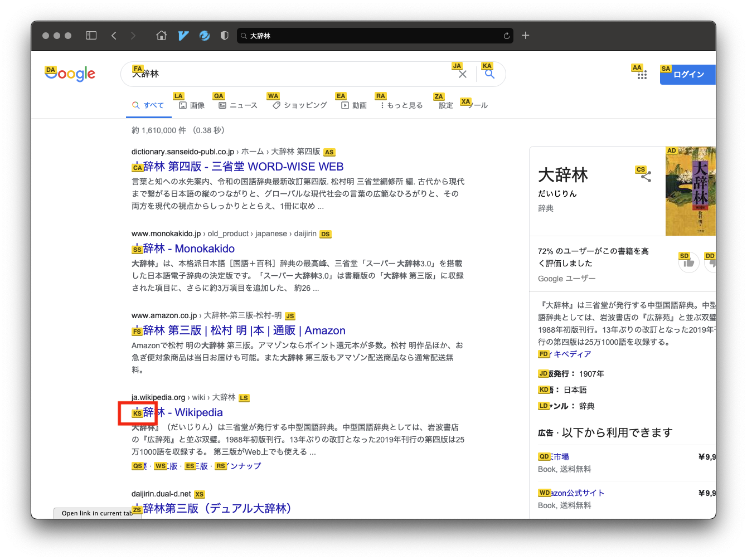
Task: Switch to the ショッピング tab
Action: [300, 105]
